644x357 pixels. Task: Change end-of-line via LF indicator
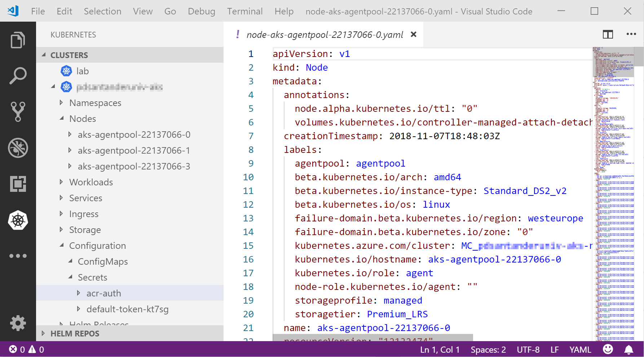[x=555, y=349]
